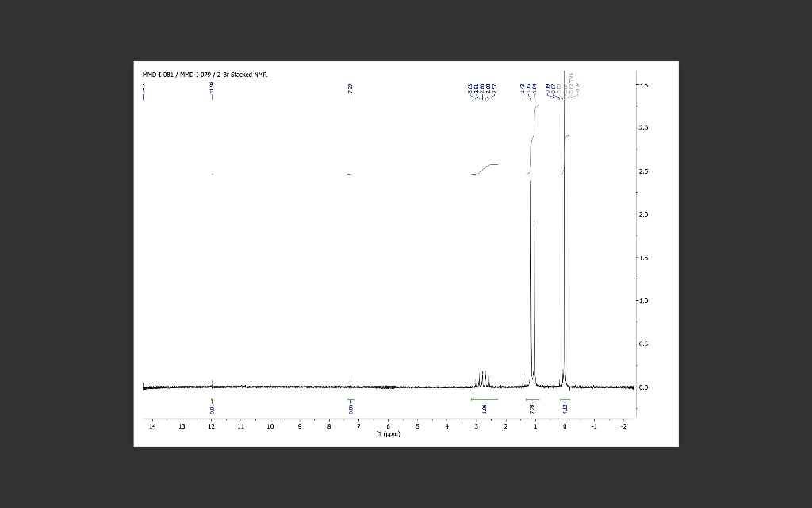Select the integral value 1.00
812x508 pixels.
pos(485,407)
